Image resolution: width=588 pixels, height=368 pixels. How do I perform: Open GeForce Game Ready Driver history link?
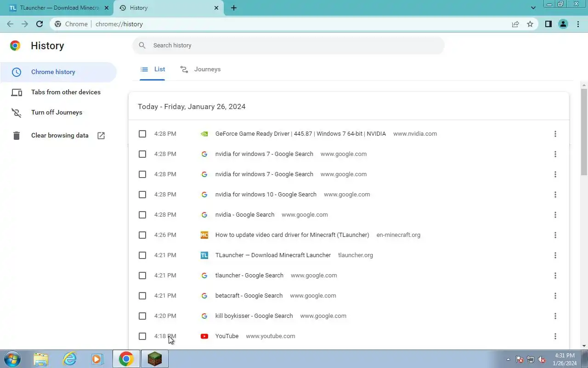300,134
